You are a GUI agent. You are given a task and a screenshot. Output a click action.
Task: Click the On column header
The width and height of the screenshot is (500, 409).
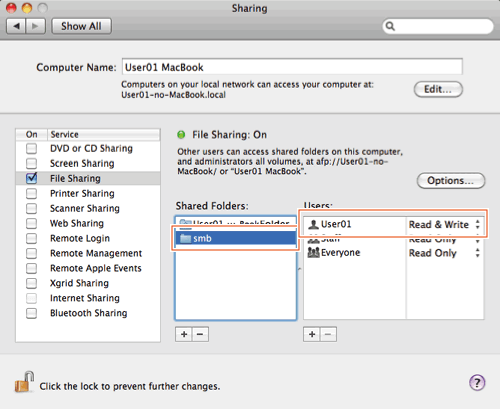(31, 134)
